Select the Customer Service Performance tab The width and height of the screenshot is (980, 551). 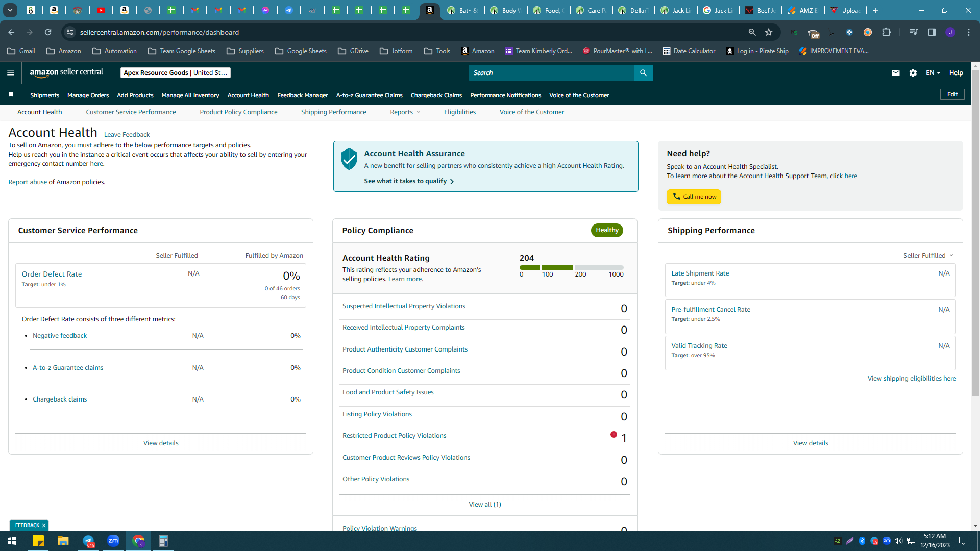[x=131, y=112]
